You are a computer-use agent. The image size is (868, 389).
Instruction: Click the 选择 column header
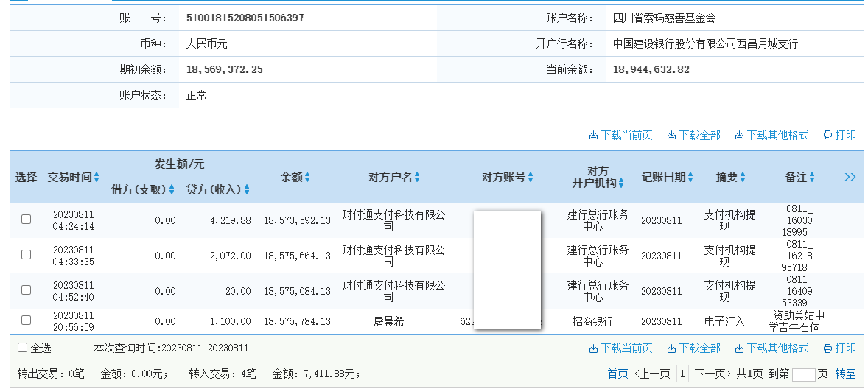click(26, 177)
